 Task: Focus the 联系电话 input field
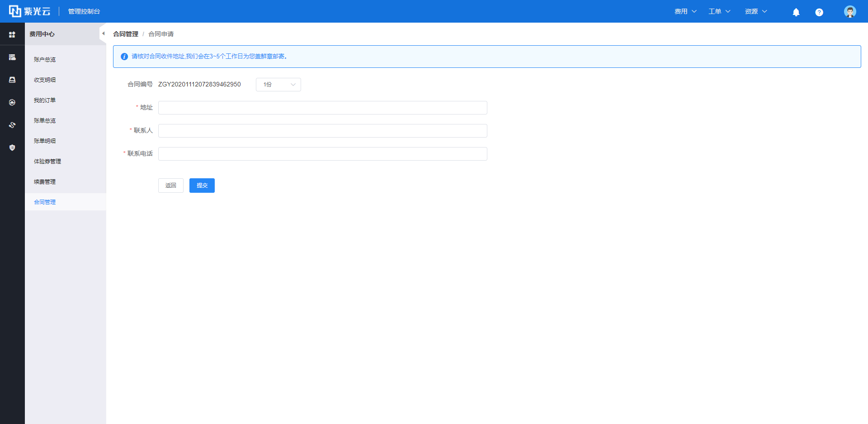[x=323, y=154]
